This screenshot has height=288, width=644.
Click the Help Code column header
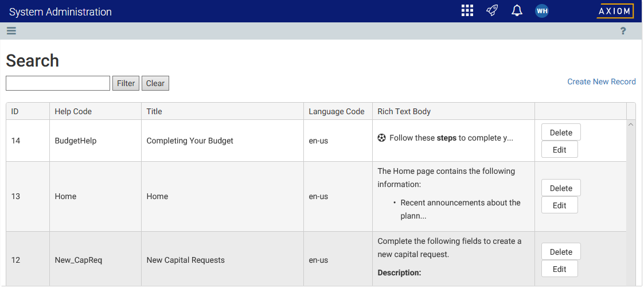73,111
